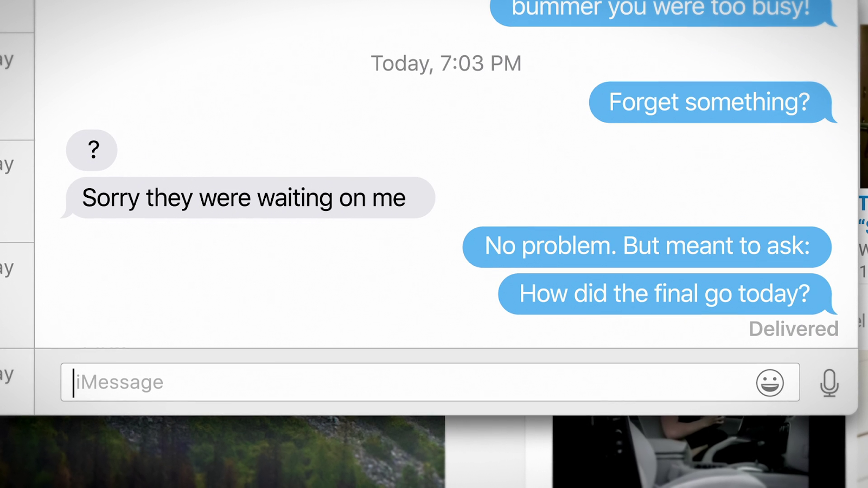Open the forest landscape thumbnail behind the window
The image size is (868, 488).
(222, 452)
